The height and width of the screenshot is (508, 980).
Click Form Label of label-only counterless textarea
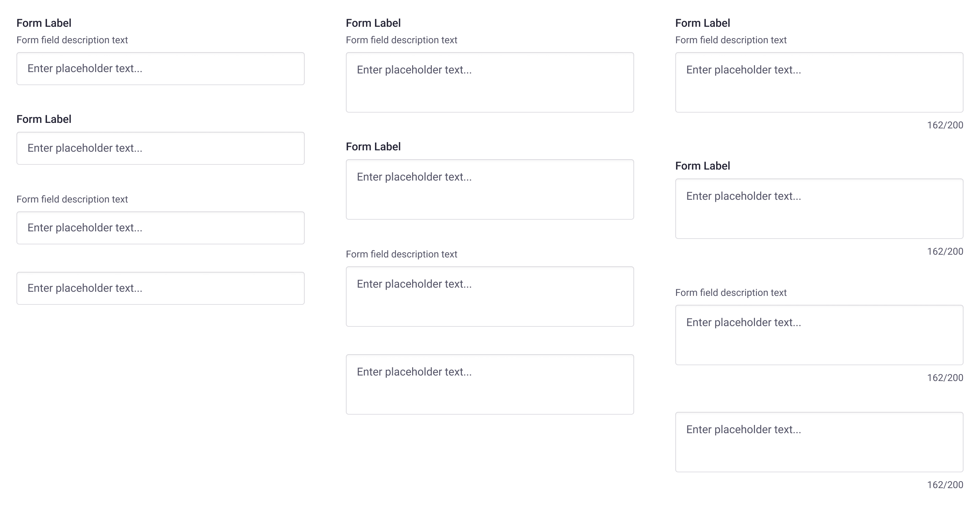373,147
